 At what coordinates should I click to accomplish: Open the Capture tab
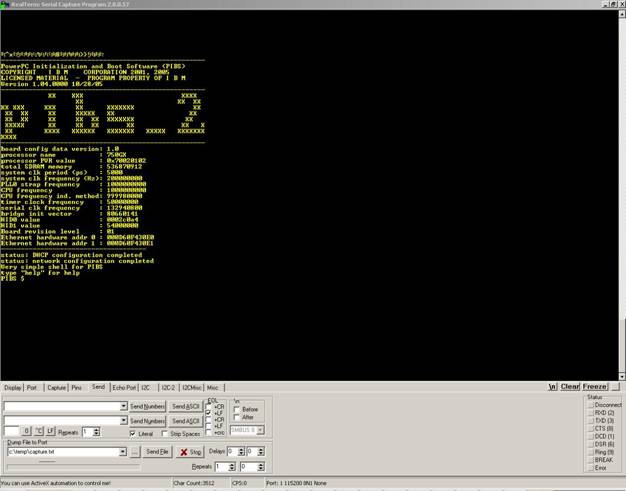coord(56,388)
